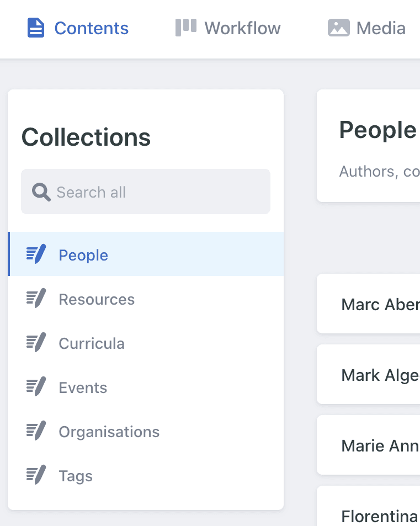Select the Organisations collection link
This screenshot has width=420, height=526.
click(x=109, y=432)
